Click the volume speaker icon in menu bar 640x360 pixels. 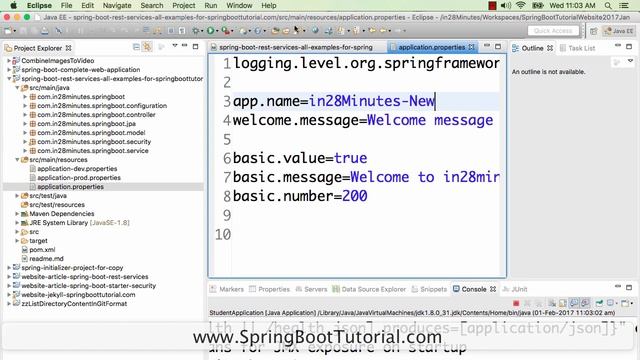point(506,6)
